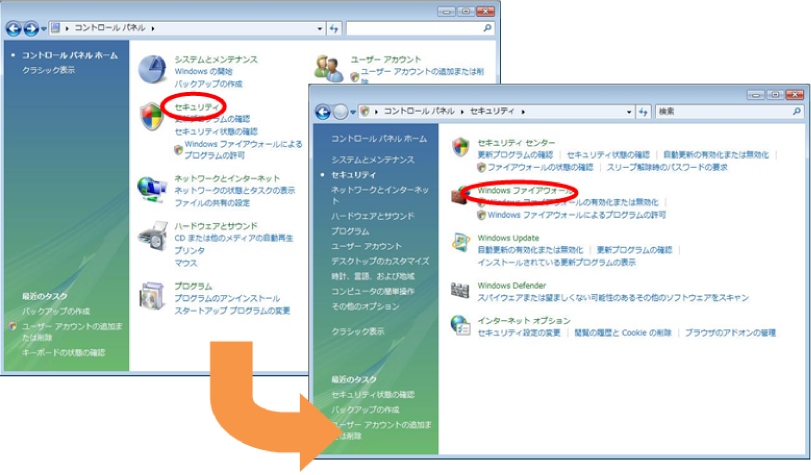Click the Windows ファイアウォール brick wall icon
811x475 pixels.
[461, 195]
